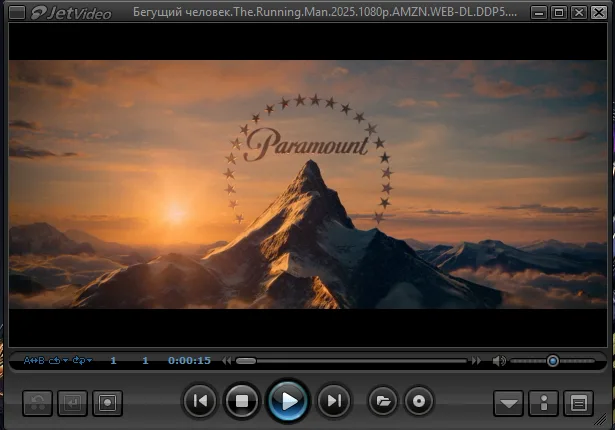Skip to the next track
Screen dimensions: 615x430
point(334,401)
